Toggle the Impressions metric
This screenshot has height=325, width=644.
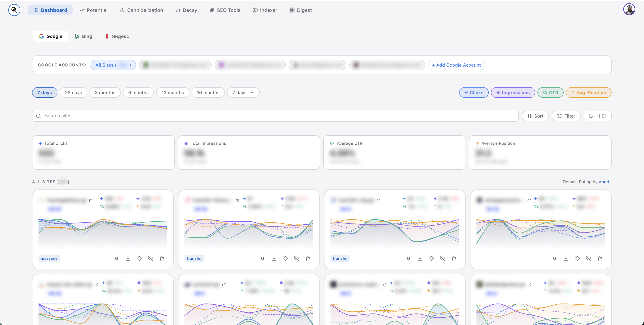[513, 92]
